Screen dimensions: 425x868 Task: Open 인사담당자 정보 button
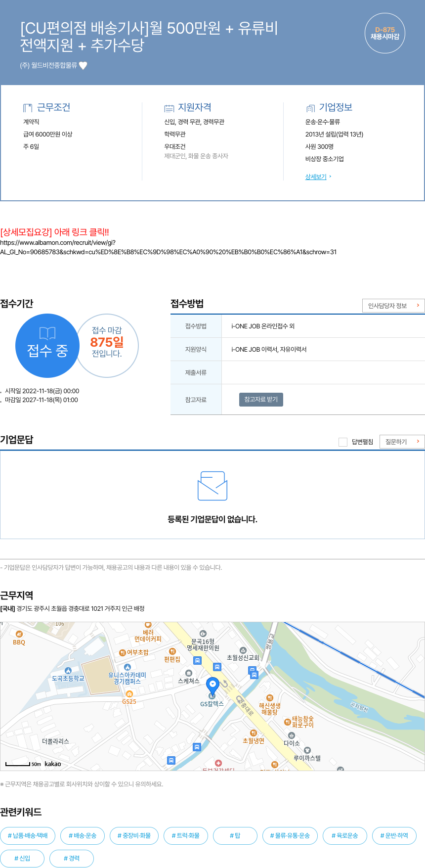click(393, 306)
